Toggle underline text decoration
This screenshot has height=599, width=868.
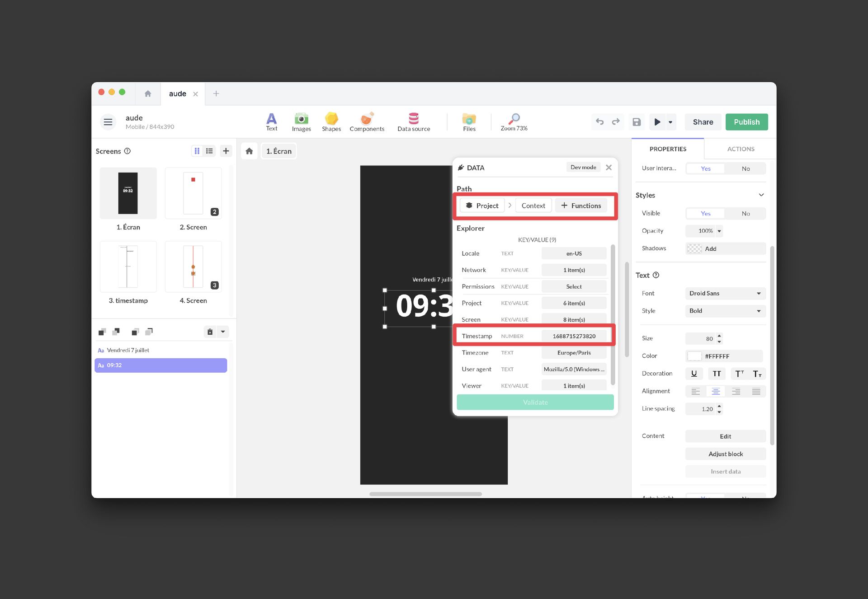[694, 374]
